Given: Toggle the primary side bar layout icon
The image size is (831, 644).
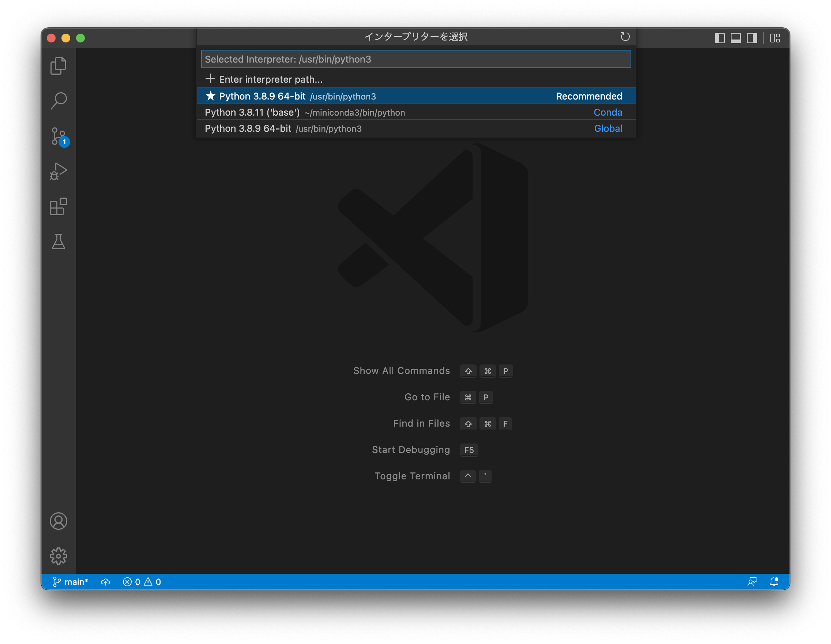Looking at the screenshot, I should click(x=719, y=38).
